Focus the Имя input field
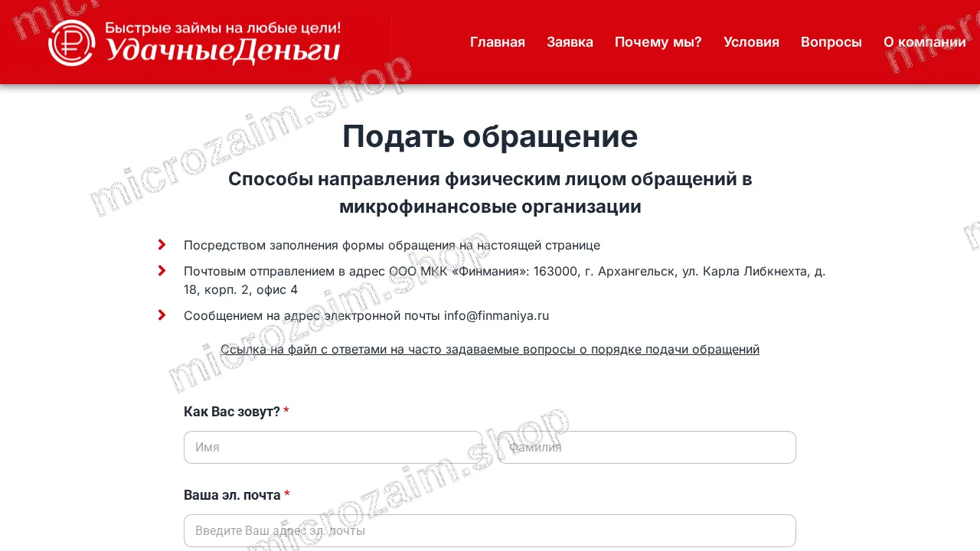 coord(333,447)
